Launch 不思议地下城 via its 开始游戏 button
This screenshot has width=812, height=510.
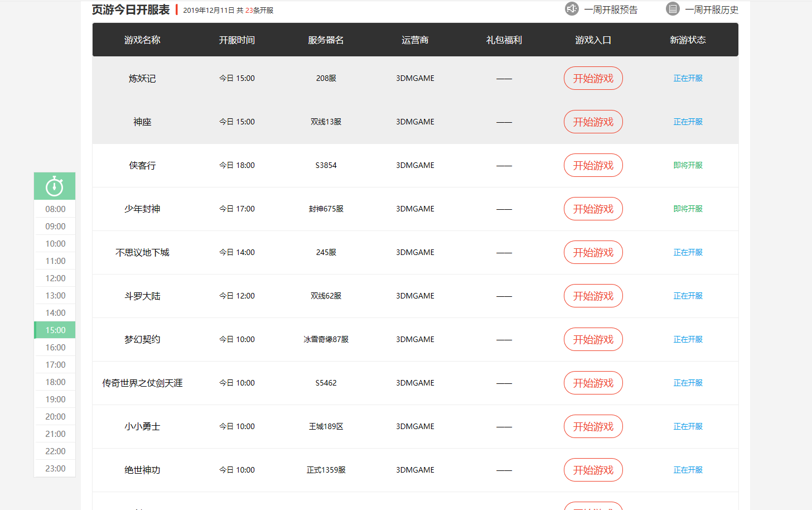593,252
